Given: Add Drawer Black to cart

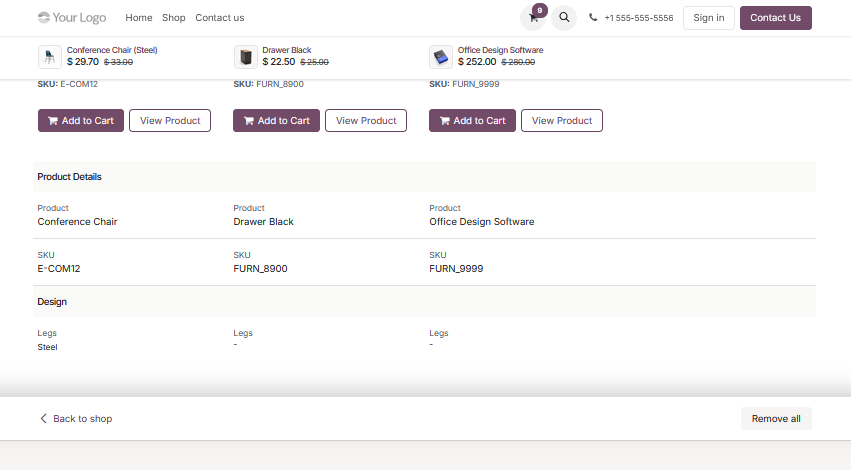Looking at the screenshot, I should click(276, 120).
